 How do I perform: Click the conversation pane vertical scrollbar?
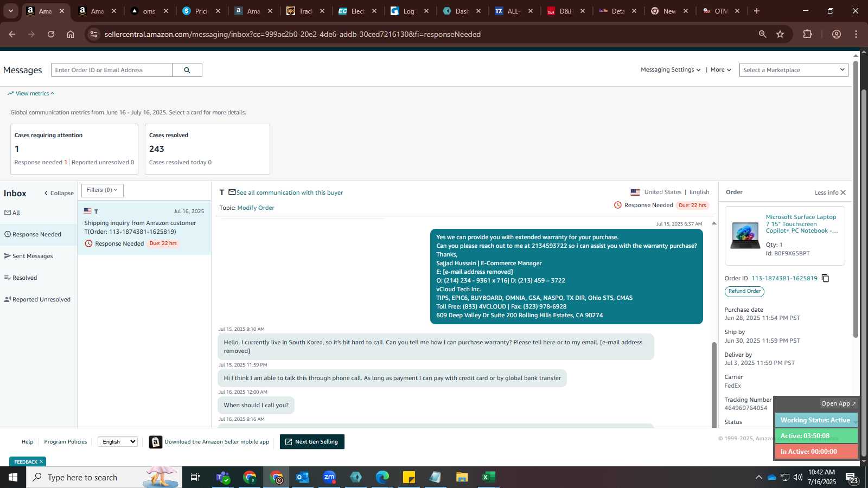[714, 385]
